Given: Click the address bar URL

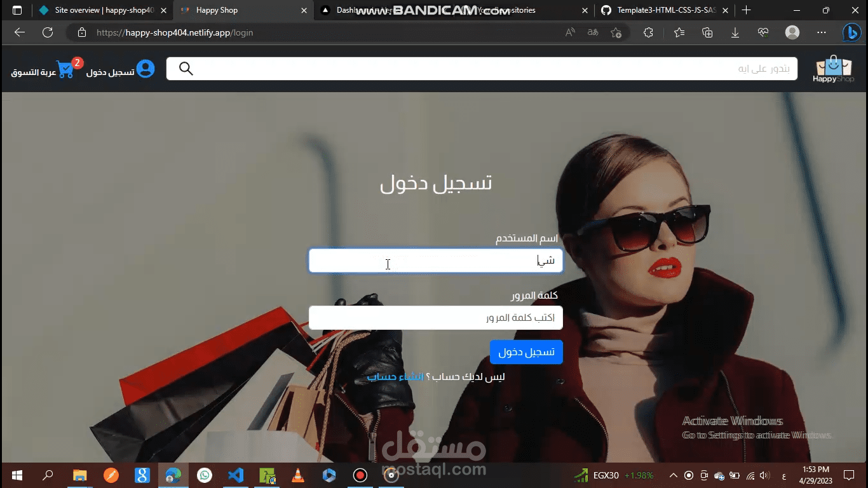Looking at the screenshot, I should pyautogui.click(x=175, y=32).
